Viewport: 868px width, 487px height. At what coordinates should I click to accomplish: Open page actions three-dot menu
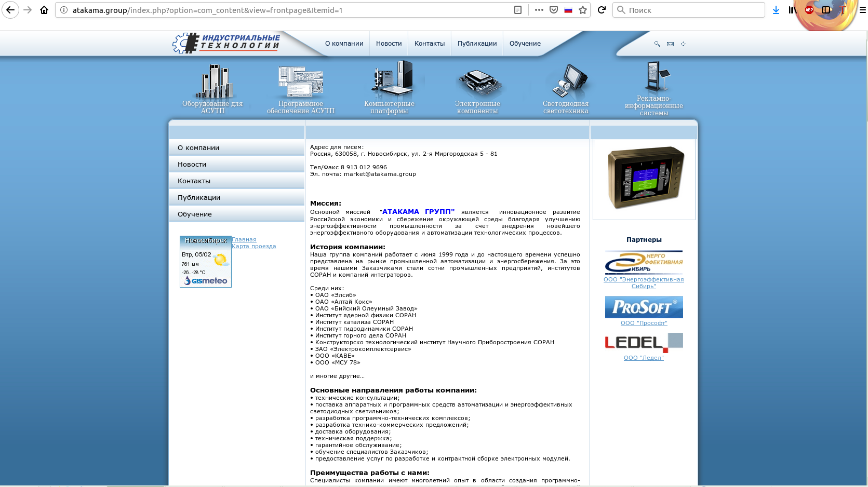coord(539,10)
